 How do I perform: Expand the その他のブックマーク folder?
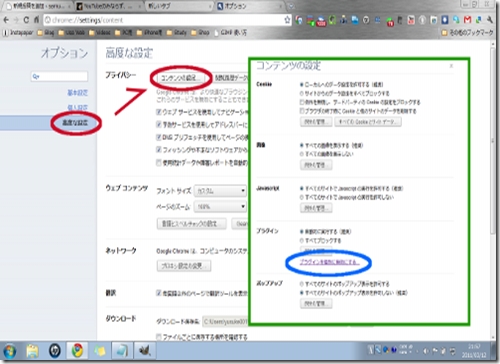click(467, 33)
